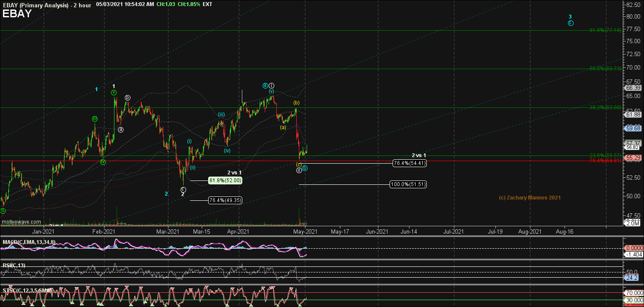Click the MACD -1.404 value tag
The image size is (644, 307).
tap(633, 255)
